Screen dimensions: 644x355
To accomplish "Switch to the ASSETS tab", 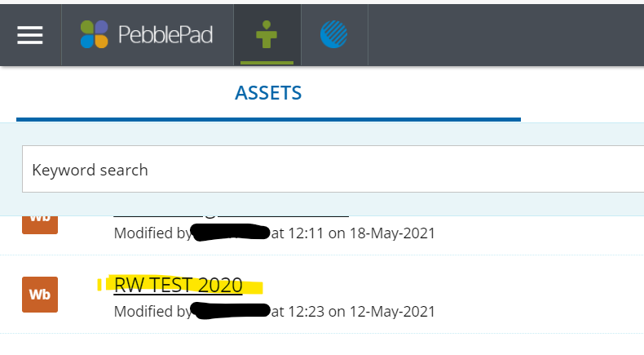I will click(268, 93).
